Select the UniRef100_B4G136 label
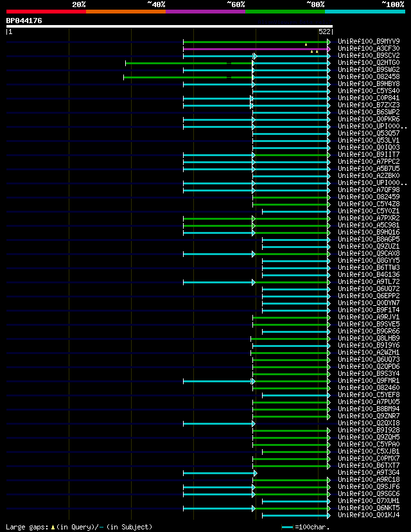This screenshot has height=532, width=411. click(x=369, y=275)
